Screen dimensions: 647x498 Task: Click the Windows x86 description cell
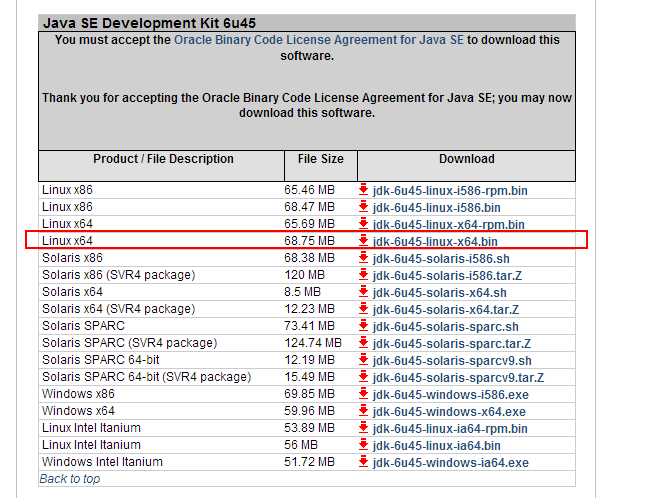pyautogui.click(x=78, y=394)
